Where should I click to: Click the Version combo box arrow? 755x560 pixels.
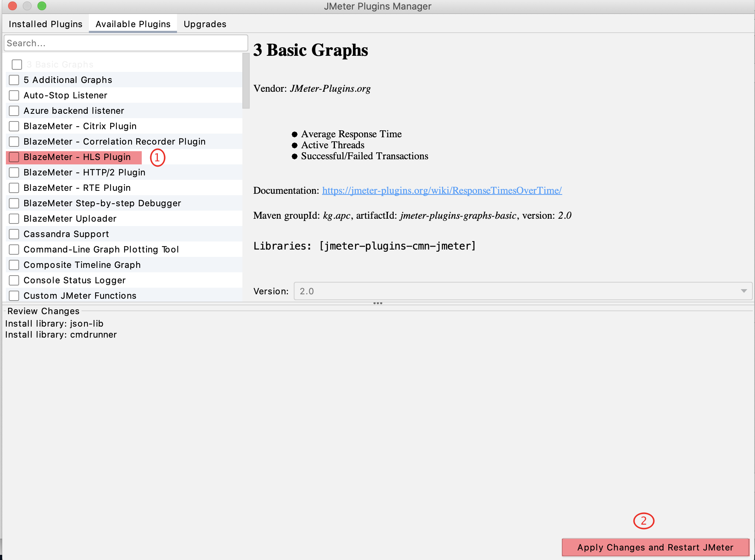tap(744, 291)
